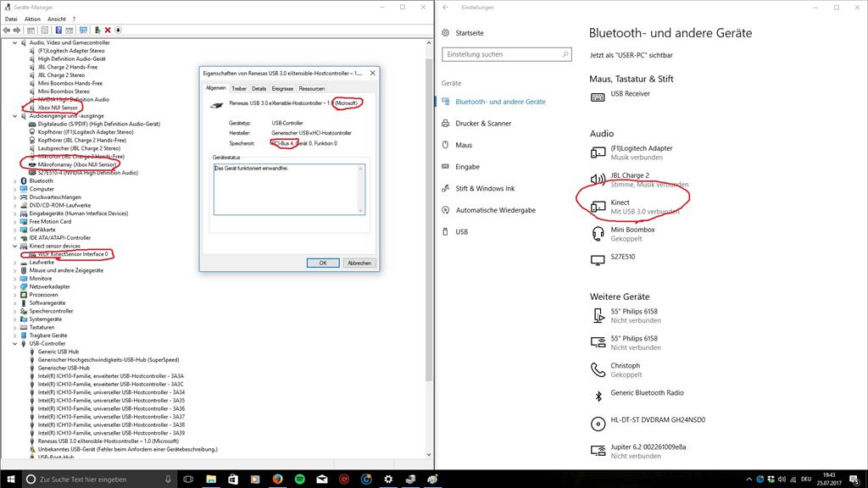Image resolution: width=868 pixels, height=488 pixels.
Task: Click the green update driver toolbar icon
Action: tap(97, 30)
